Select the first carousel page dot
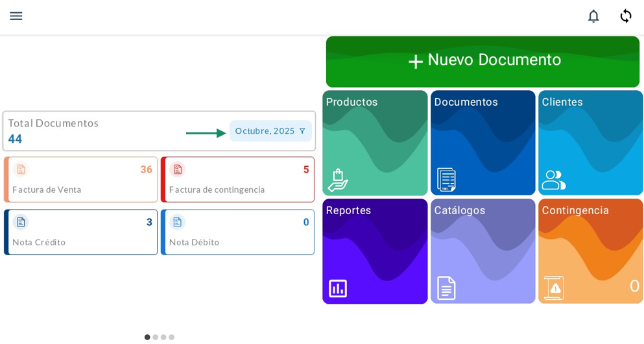The image size is (644, 344). coord(147,337)
